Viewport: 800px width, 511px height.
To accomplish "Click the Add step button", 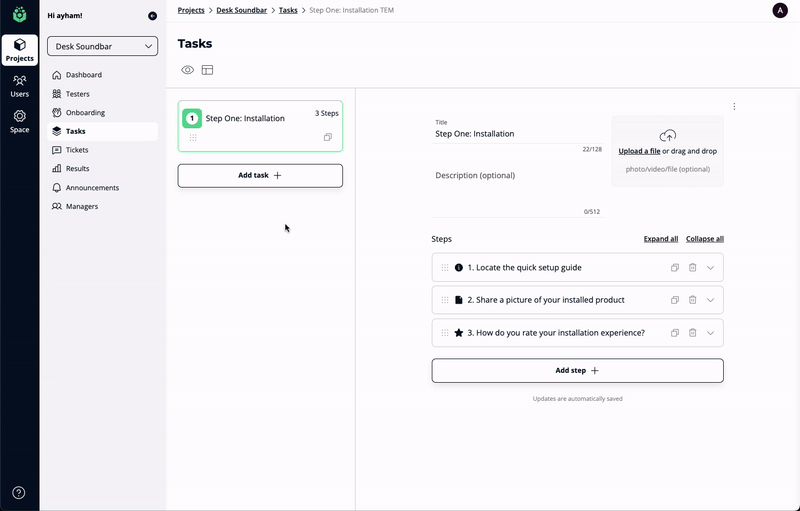I will [x=578, y=371].
